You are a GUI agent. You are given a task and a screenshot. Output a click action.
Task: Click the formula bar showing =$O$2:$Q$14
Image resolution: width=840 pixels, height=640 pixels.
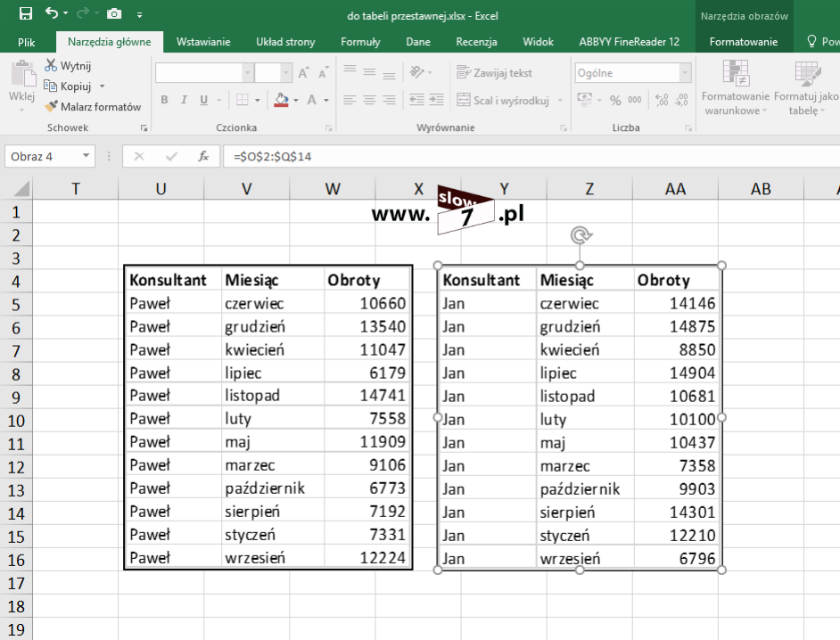click(x=532, y=156)
